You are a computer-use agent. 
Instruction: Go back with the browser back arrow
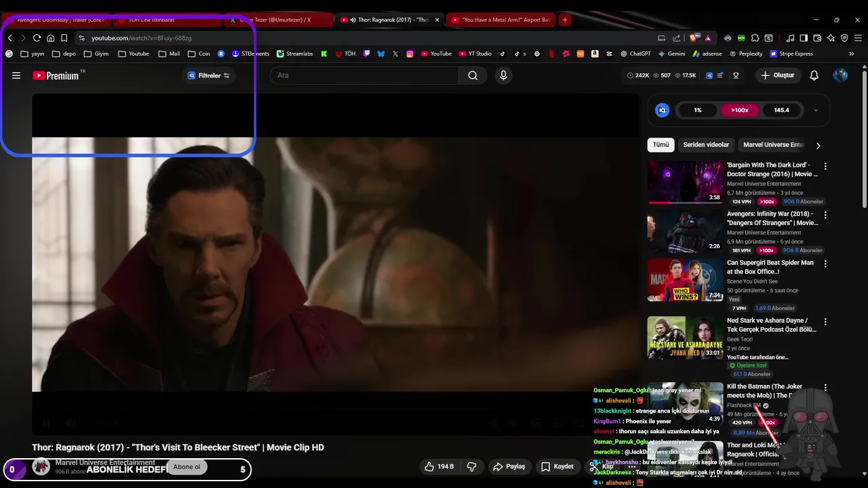point(9,38)
